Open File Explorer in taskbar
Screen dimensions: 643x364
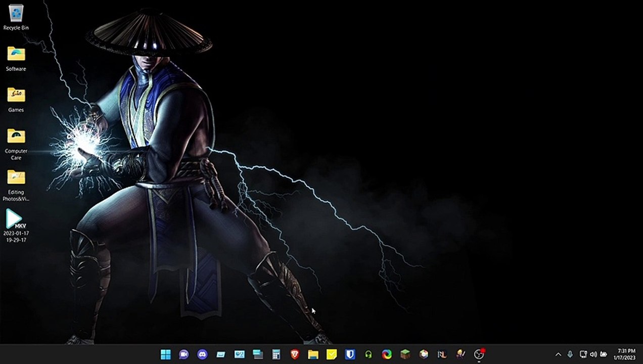click(313, 354)
